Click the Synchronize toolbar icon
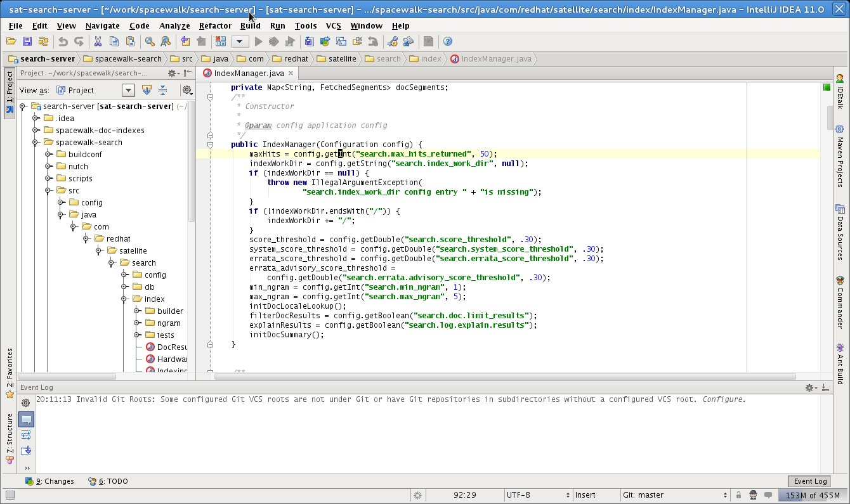The image size is (850, 504). [x=43, y=41]
